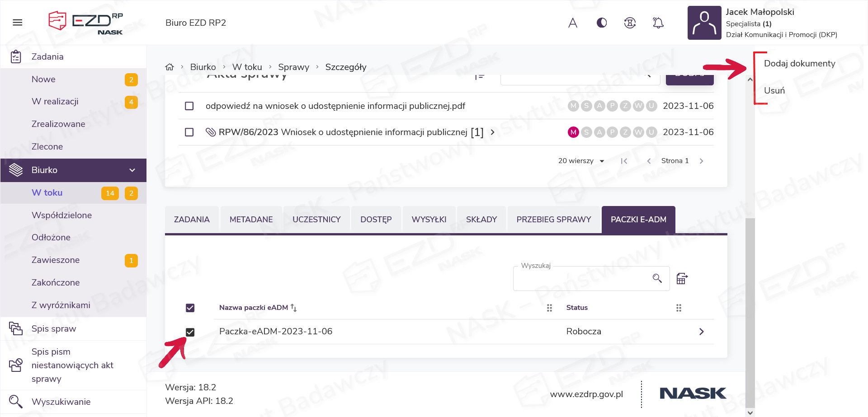Click the Wyszukaj search input field
The image size is (868, 417).
point(581,279)
